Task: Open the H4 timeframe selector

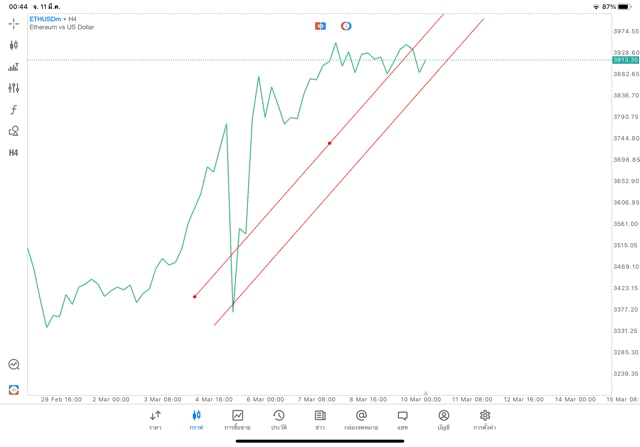Action: (14, 153)
